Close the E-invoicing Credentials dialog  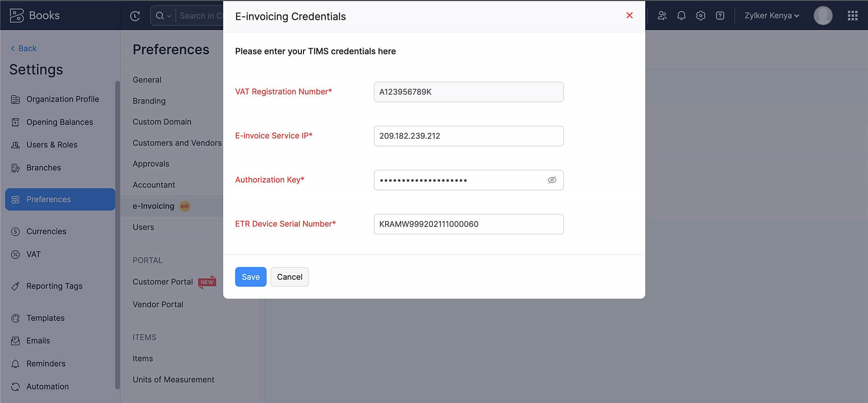tap(629, 16)
